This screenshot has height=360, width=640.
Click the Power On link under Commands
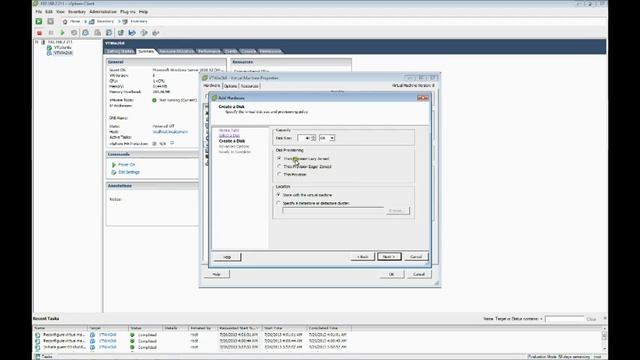(127, 164)
